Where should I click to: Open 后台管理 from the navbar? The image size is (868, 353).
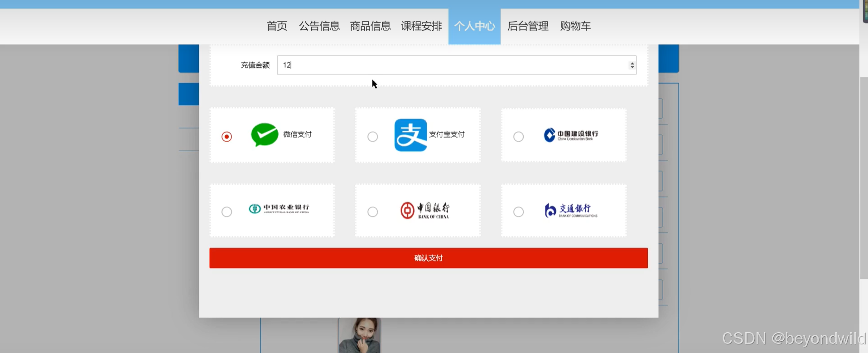(528, 26)
